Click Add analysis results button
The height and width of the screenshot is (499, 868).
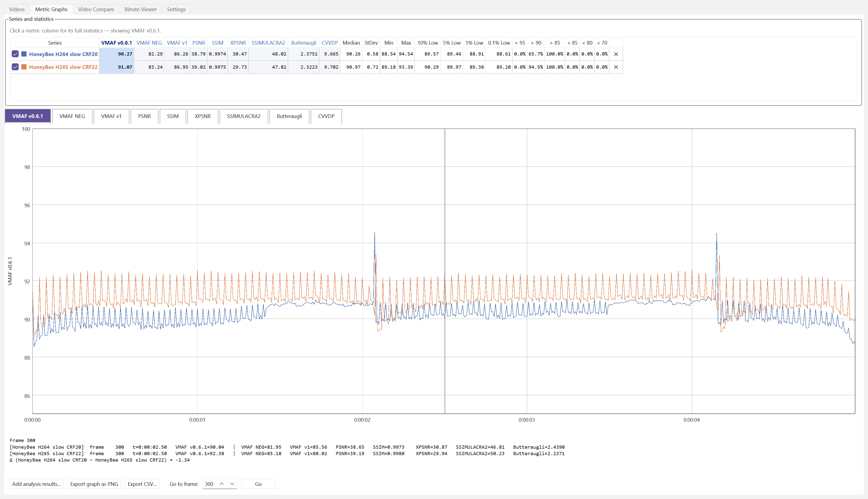point(36,484)
